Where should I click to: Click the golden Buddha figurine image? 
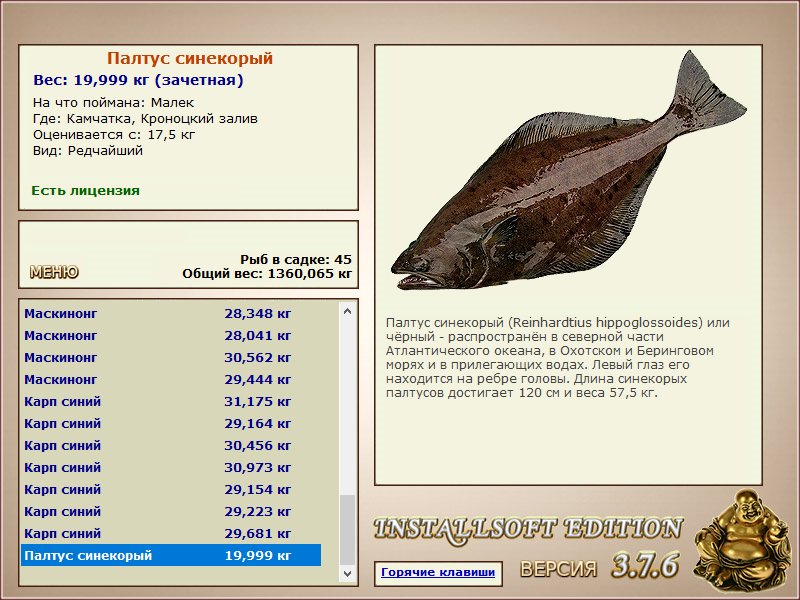743,540
